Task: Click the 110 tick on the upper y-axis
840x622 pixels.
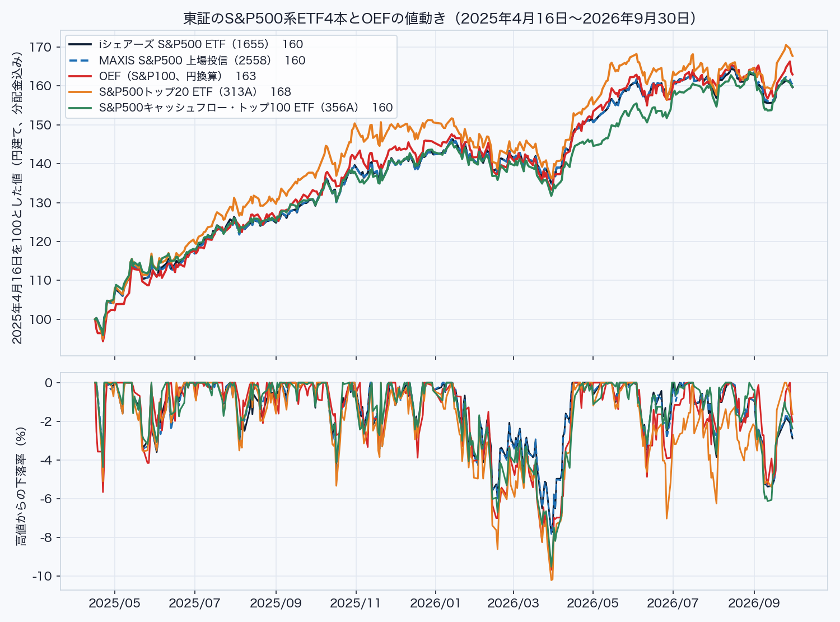Action: coord(41,280)
